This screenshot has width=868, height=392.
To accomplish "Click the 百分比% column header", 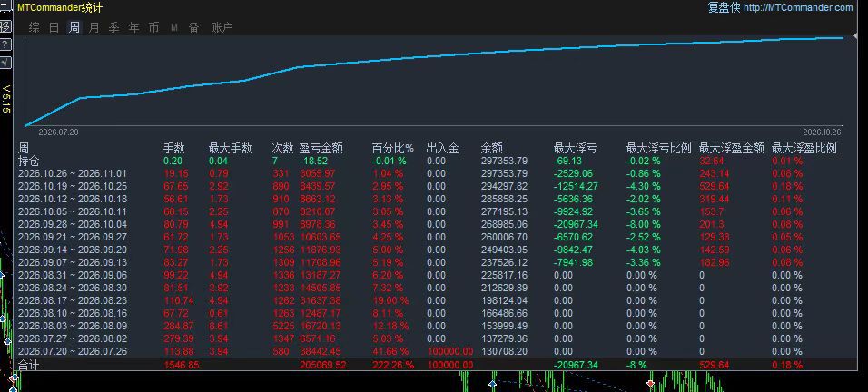I will point(392,148).
